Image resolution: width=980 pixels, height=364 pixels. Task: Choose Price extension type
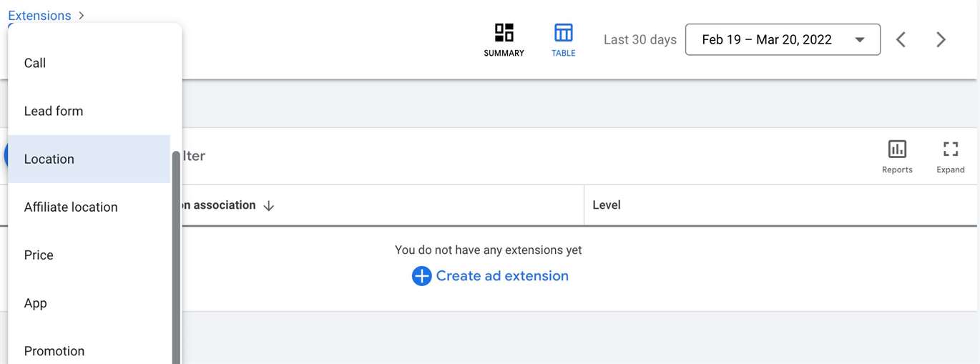(89, 255)
